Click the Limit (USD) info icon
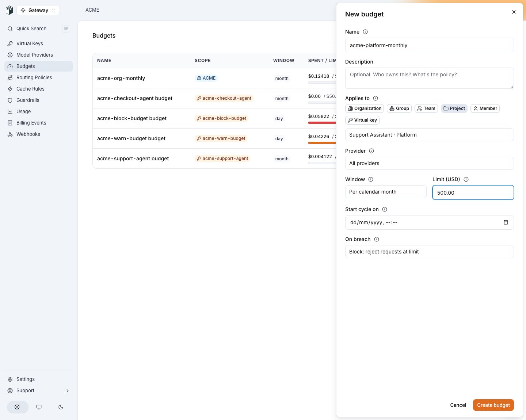Viewport: 526px width, 420px height. pos(466,179)
